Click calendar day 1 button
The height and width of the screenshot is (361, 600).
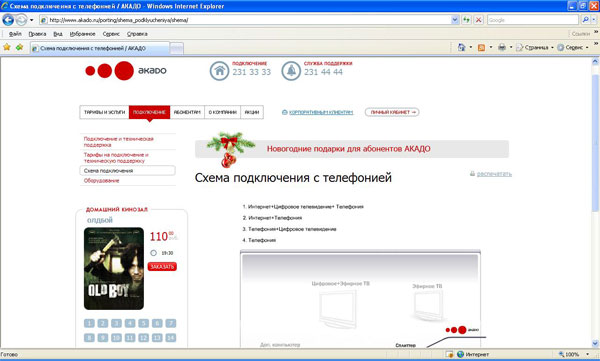(89, 323)
